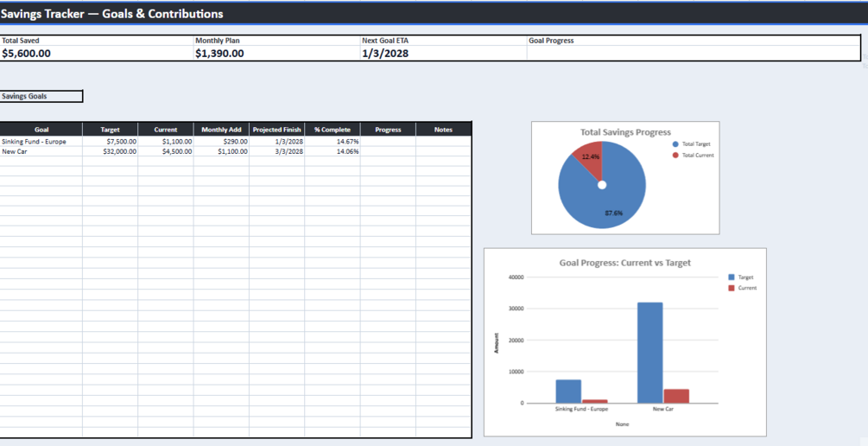
Task: Select the New Car goal cell
Action: coord(41,151)
